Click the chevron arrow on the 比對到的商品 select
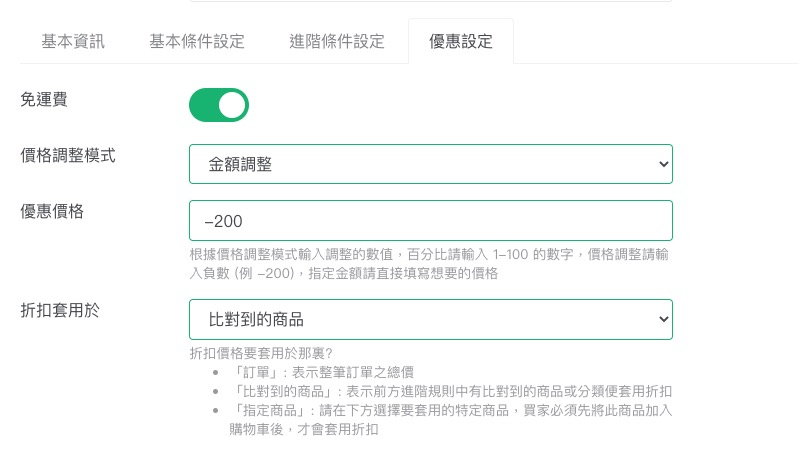Viewport: 799px width, 464px height. tap(661, 320)
